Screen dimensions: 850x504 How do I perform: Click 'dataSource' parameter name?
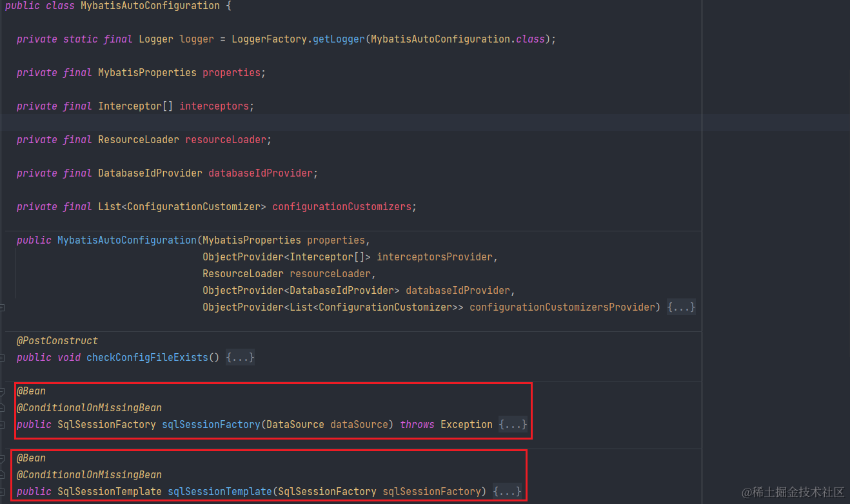359,425
